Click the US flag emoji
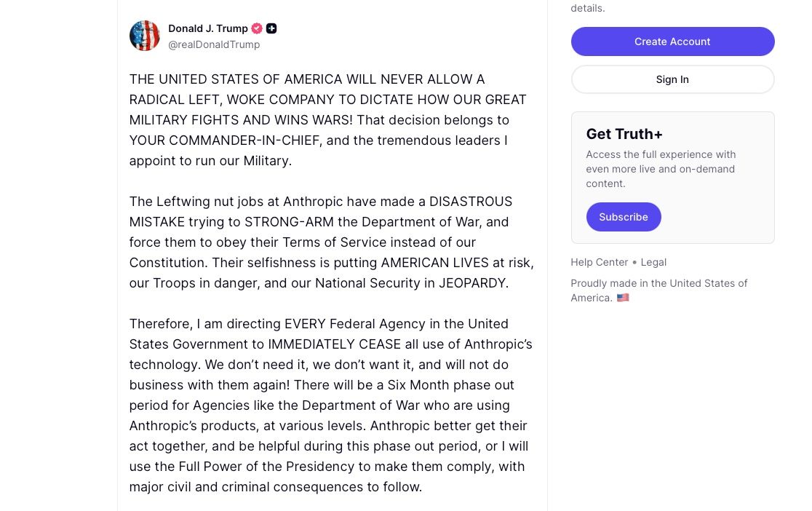 [x=623, y=298]
